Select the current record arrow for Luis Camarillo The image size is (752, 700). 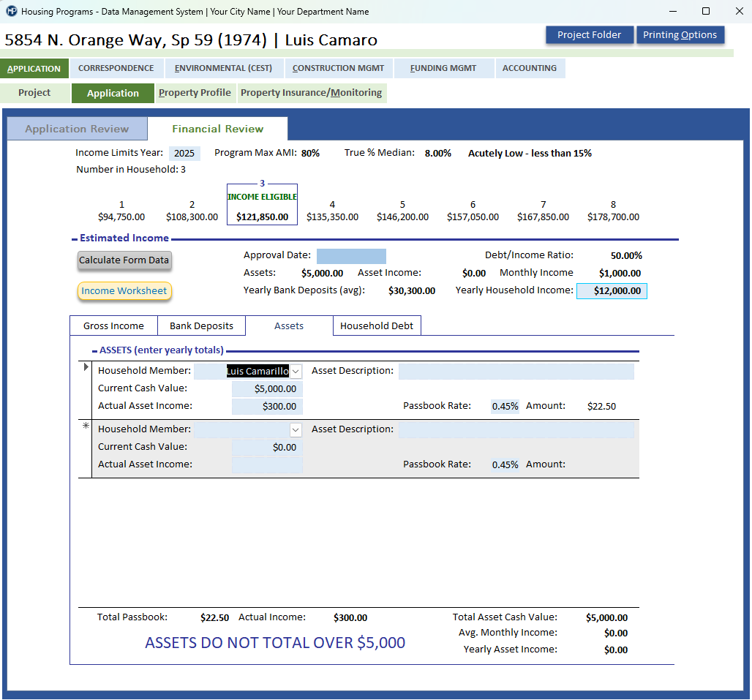[x=86, y=366]
